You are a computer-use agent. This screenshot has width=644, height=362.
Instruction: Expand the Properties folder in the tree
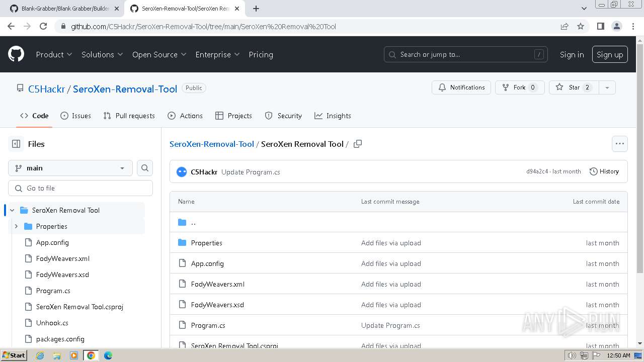click(x=16, y=226)
